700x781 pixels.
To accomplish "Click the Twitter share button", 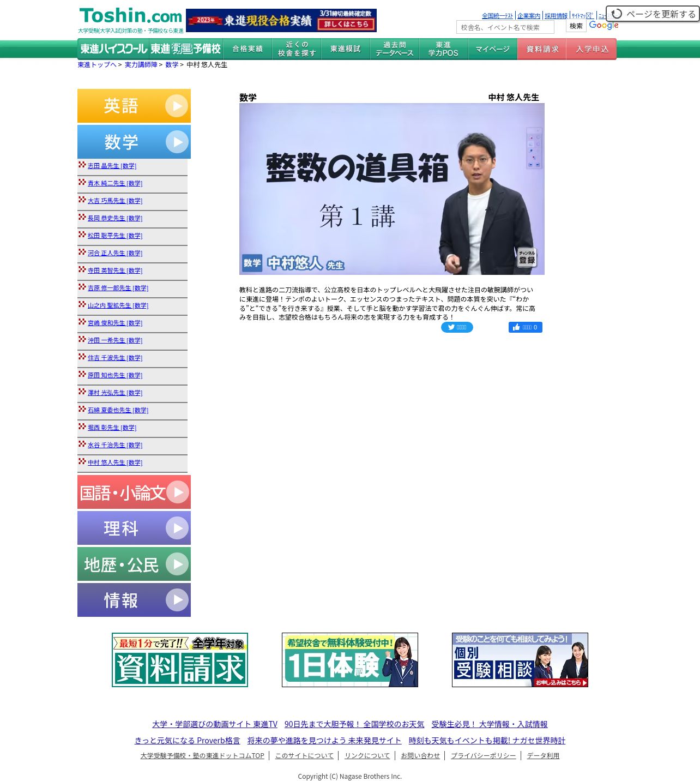I will click(457, 327).
